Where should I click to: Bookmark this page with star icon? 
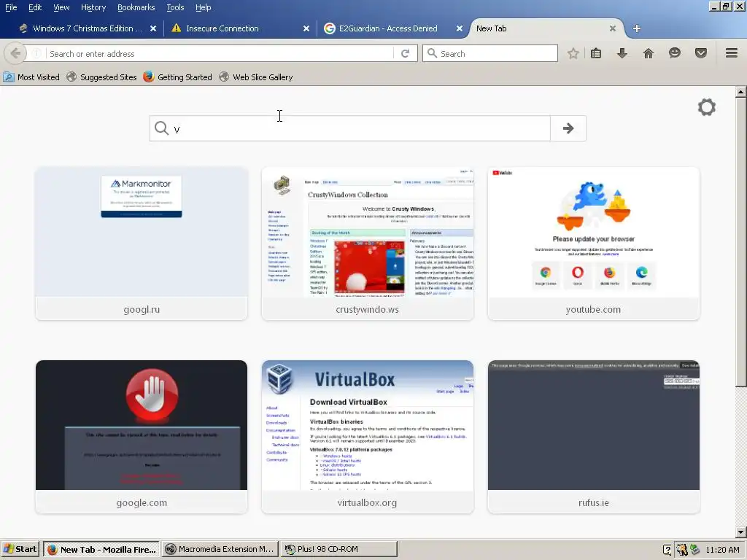[573, 53]
